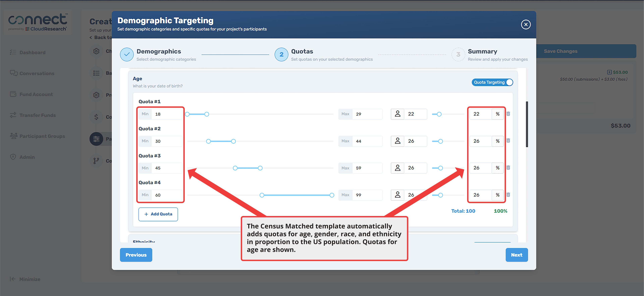Click the Total: 100 text
The image size is (644, 296).
[x=463, y=211]
